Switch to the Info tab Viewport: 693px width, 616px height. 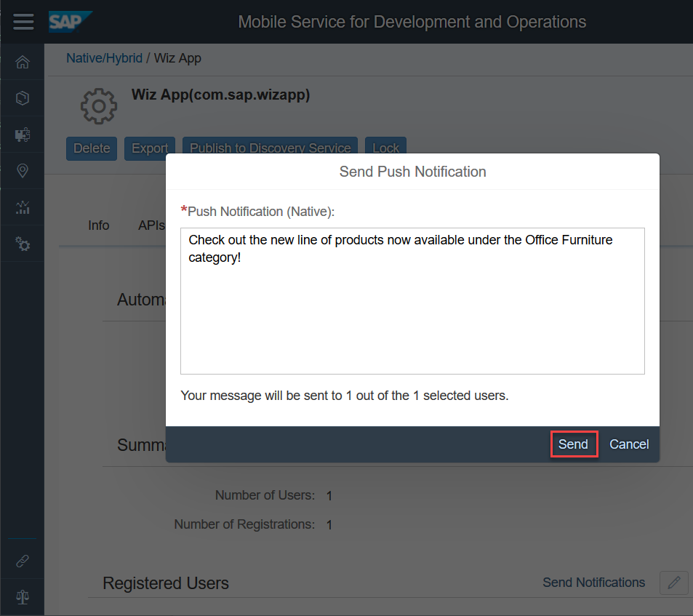pyautogui.click(x=99, y=225)
